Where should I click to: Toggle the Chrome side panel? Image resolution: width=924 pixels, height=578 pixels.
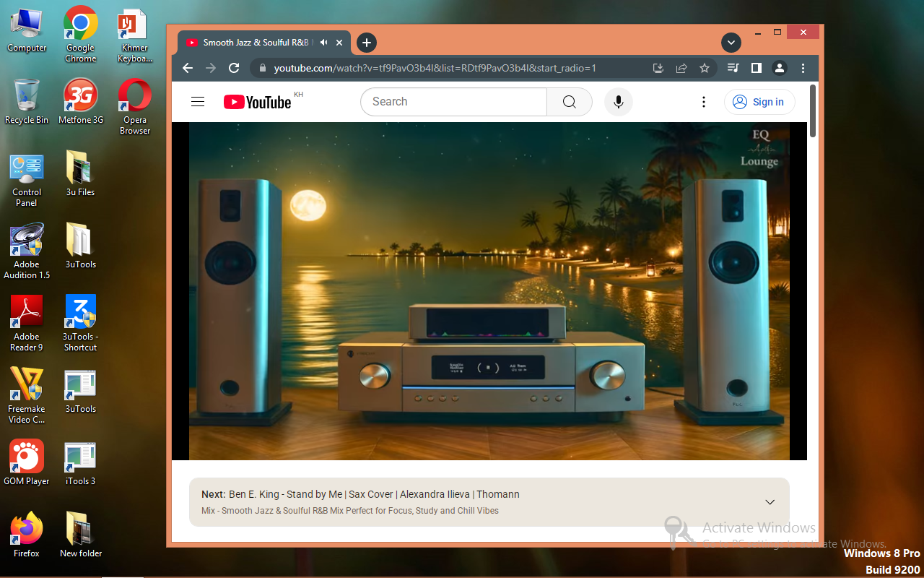click(x=756, y=68)
